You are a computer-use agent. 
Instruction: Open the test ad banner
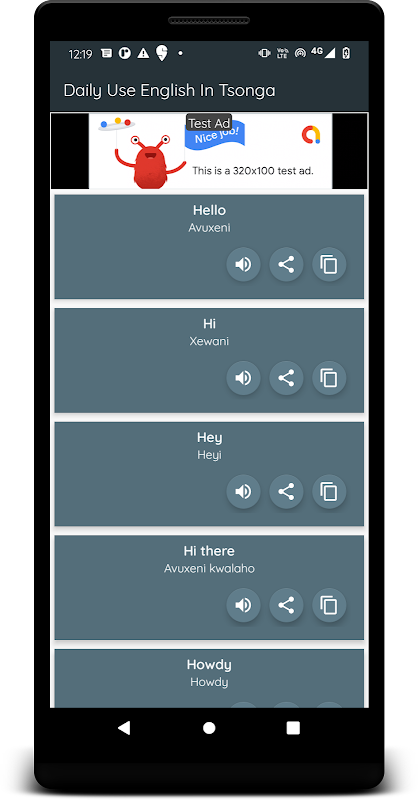click(x=210, y=151)
